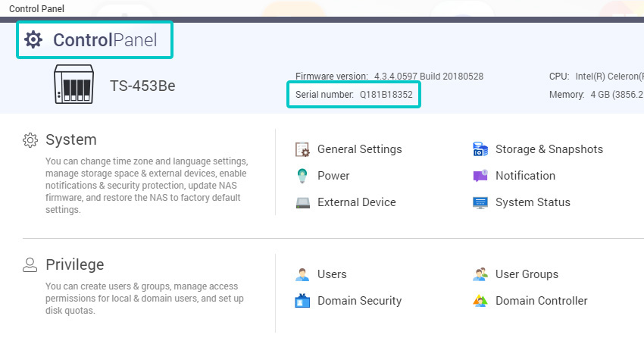Click the Notification speech bubble icon
This screenshot has height=341, width=644.
[480, 176]
